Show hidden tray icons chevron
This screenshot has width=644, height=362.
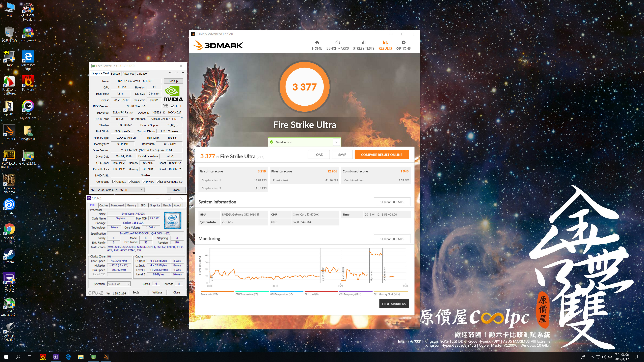point(592,357)
